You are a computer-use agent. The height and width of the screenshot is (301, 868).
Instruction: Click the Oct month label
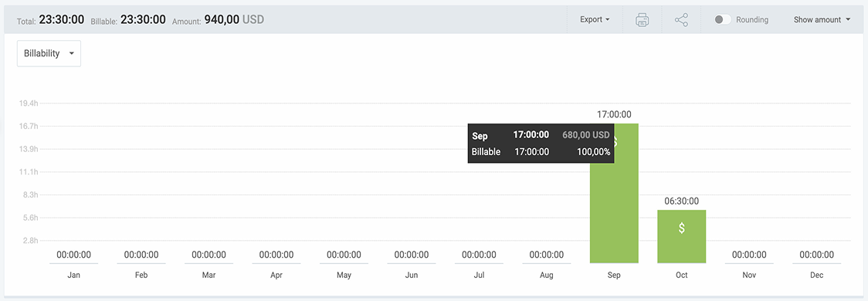coord(681,275)
